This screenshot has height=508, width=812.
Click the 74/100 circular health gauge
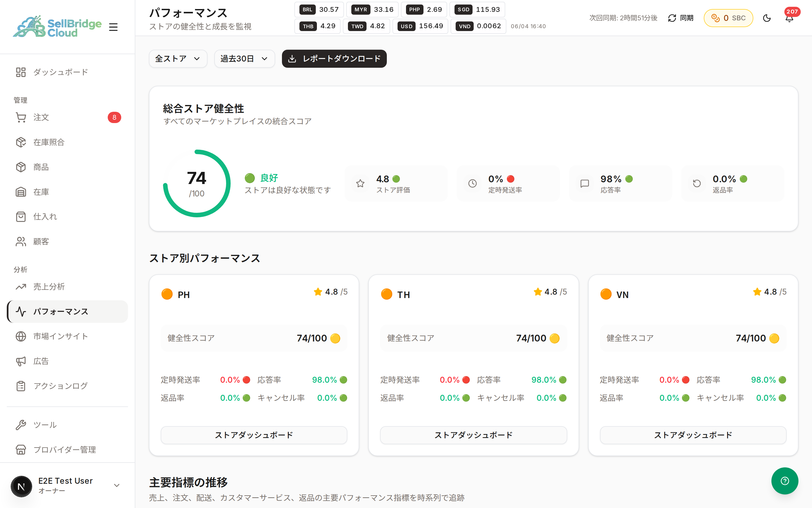click(197, 183)
